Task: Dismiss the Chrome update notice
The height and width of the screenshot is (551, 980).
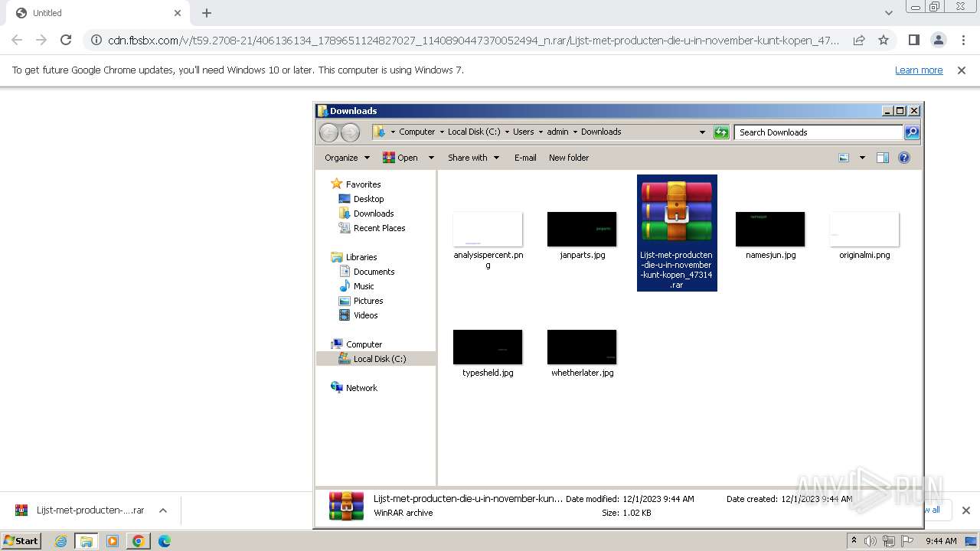Action: pyautogui.click(x=962, y=70)
